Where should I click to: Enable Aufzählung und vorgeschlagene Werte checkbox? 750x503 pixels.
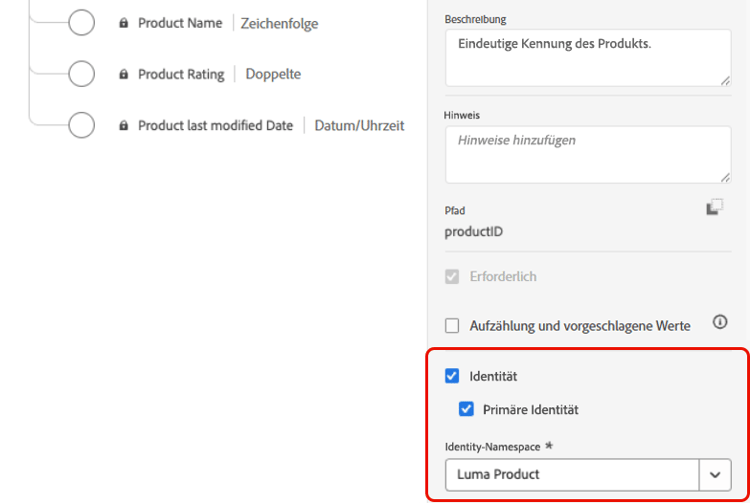coord(452,326)
